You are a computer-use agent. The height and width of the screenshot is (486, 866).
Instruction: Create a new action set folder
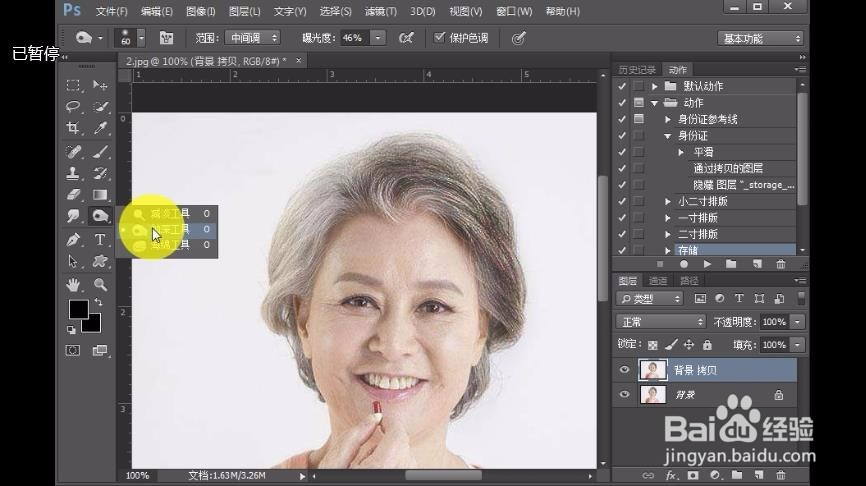(x=731, y=264)
